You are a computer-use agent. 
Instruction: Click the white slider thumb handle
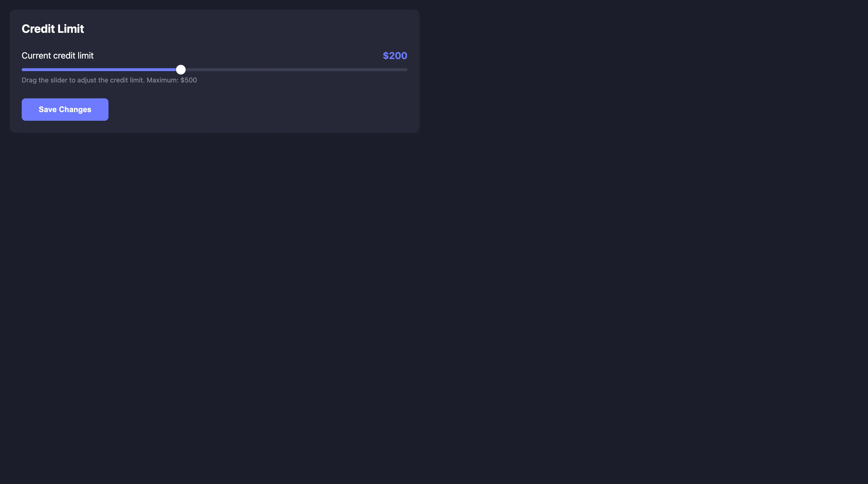coord(181,69)
